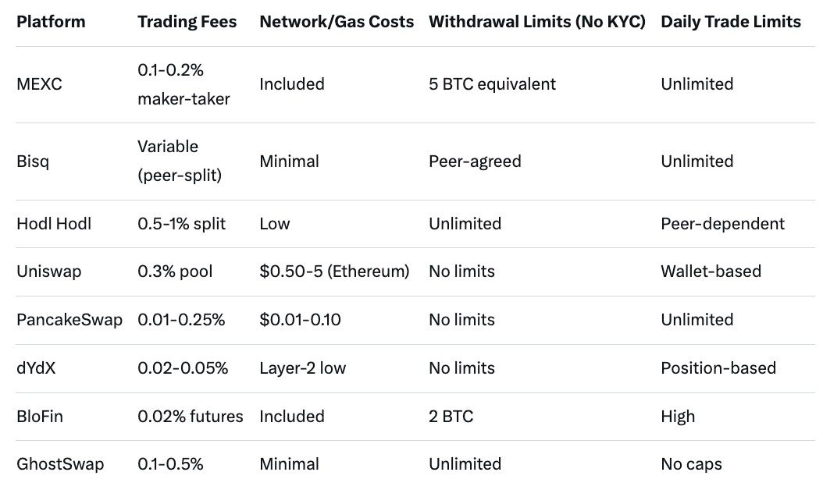Click the "5 BTC equivalent" withdrawal cell

pos(492,84)
